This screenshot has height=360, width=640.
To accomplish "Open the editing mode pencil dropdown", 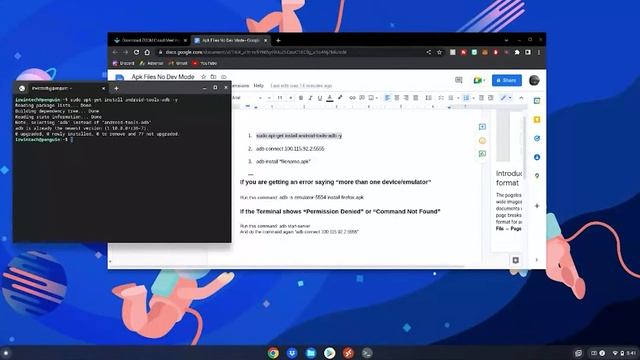I will (505, 98).
